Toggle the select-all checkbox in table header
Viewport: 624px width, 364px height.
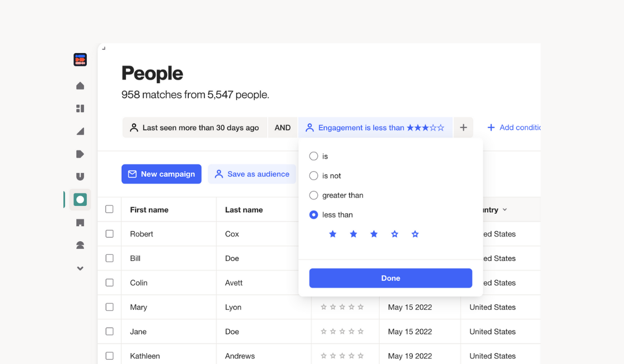pyautogui.click(x=109, y=209)
